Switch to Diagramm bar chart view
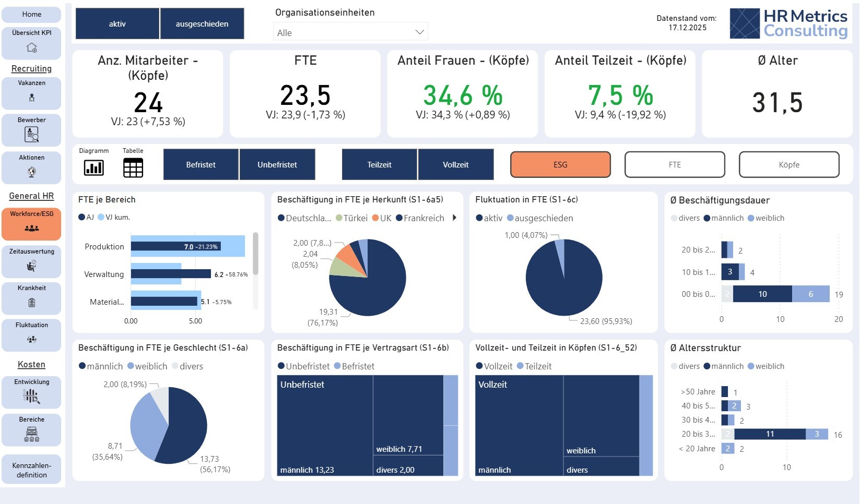 point(94,168)
